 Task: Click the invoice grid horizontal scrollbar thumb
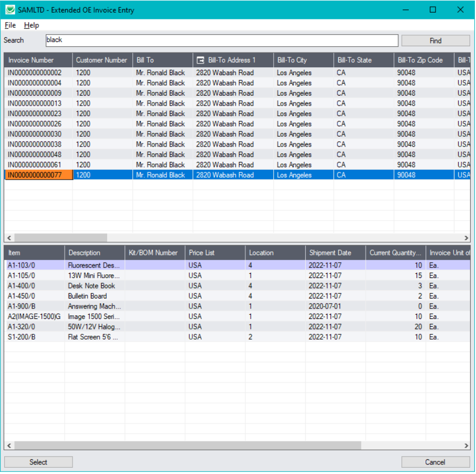point(61,238)
